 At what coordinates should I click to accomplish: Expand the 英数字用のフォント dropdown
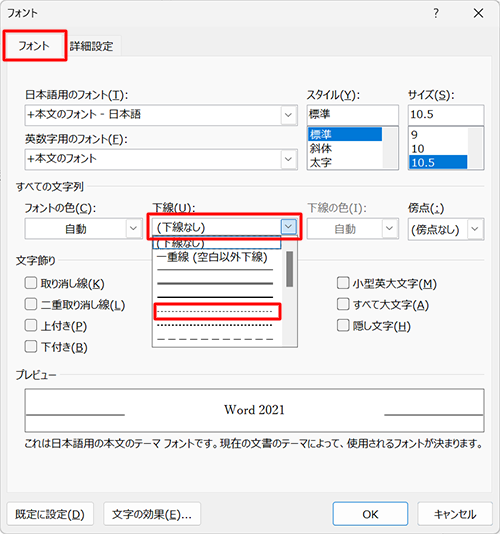[288, 159]
